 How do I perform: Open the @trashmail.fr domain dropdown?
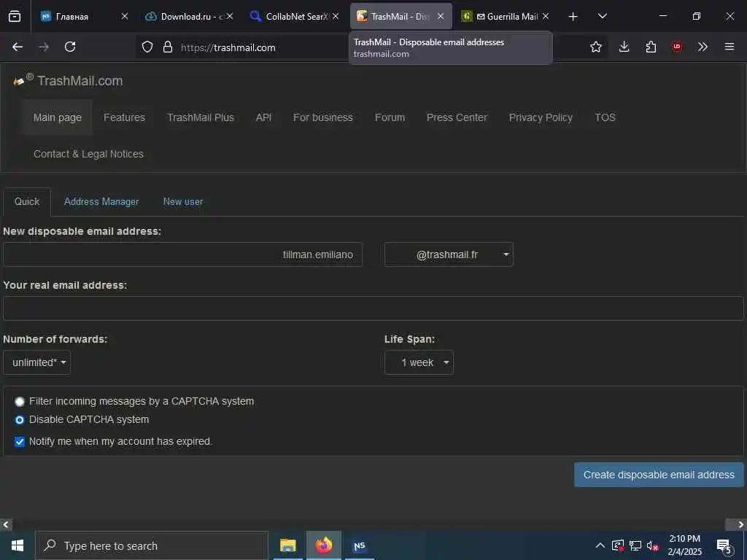pyautogui.click(x=449, y=254)
